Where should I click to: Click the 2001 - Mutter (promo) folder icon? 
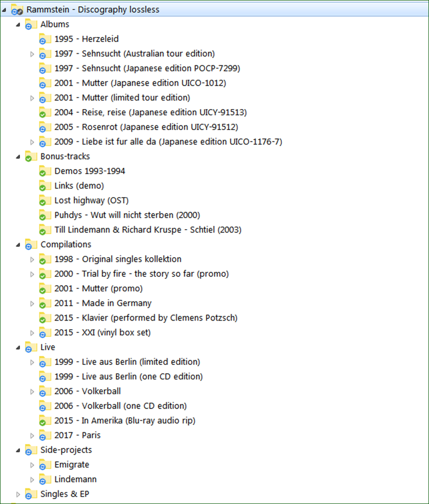pos(45,289)
